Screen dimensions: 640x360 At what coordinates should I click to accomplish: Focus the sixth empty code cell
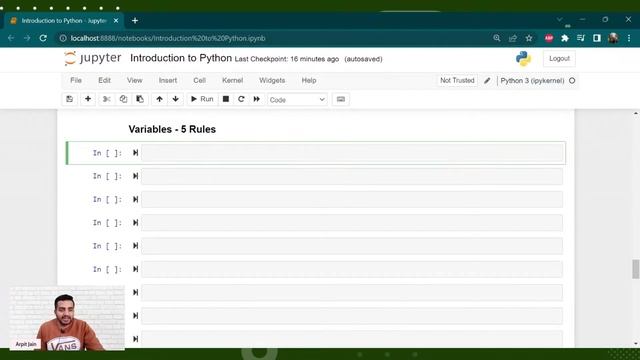[352, 269]
